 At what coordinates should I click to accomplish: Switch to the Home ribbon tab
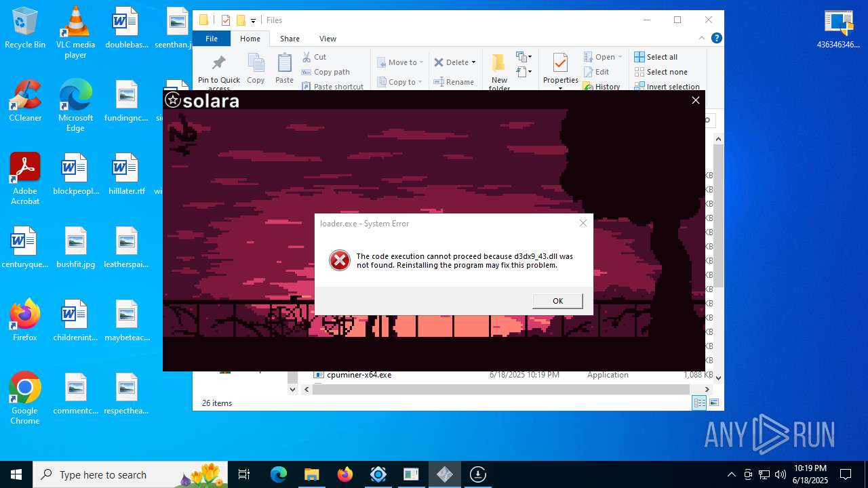pos(250,39)
